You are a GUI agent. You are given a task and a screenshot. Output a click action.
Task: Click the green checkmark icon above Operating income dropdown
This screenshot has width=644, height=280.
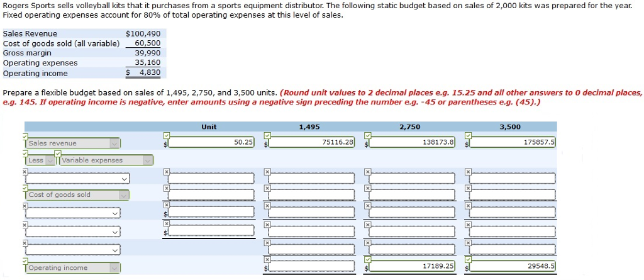(25, 261)
